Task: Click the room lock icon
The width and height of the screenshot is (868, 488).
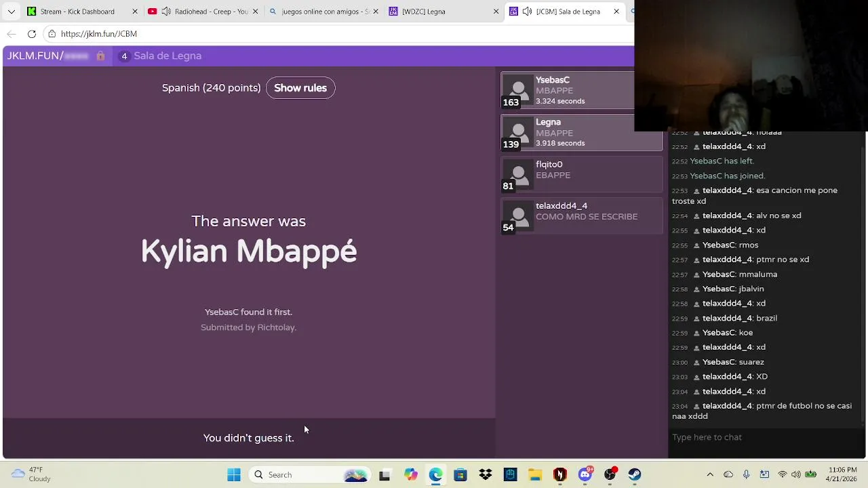Action: coord(100,56)
